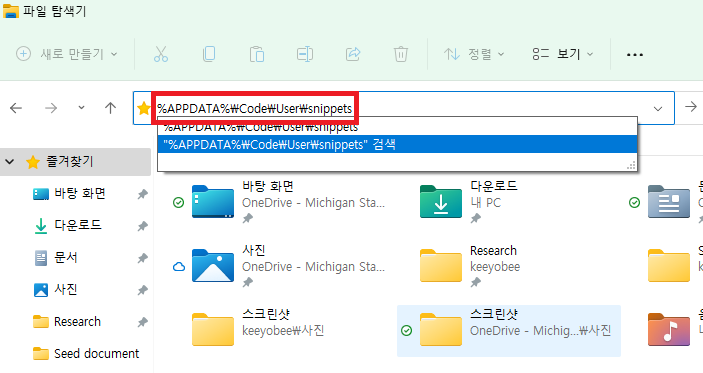
Task: Expand the address bar history dropdown
Action: click(x=658, y=108)
